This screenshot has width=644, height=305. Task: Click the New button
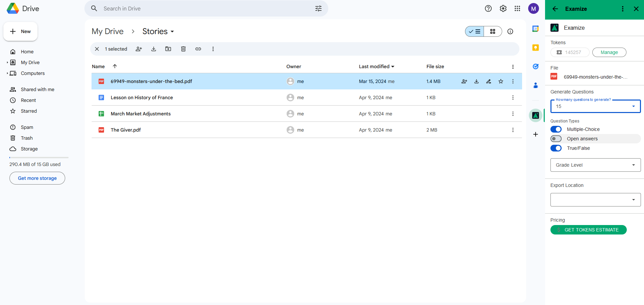point(21,31)
